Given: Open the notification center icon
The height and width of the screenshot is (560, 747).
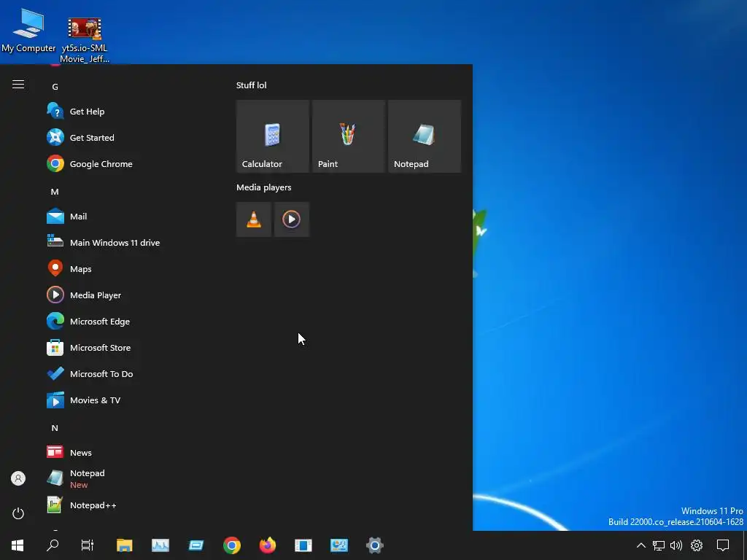Looking at the screenshot, I should tap(723, 545).
